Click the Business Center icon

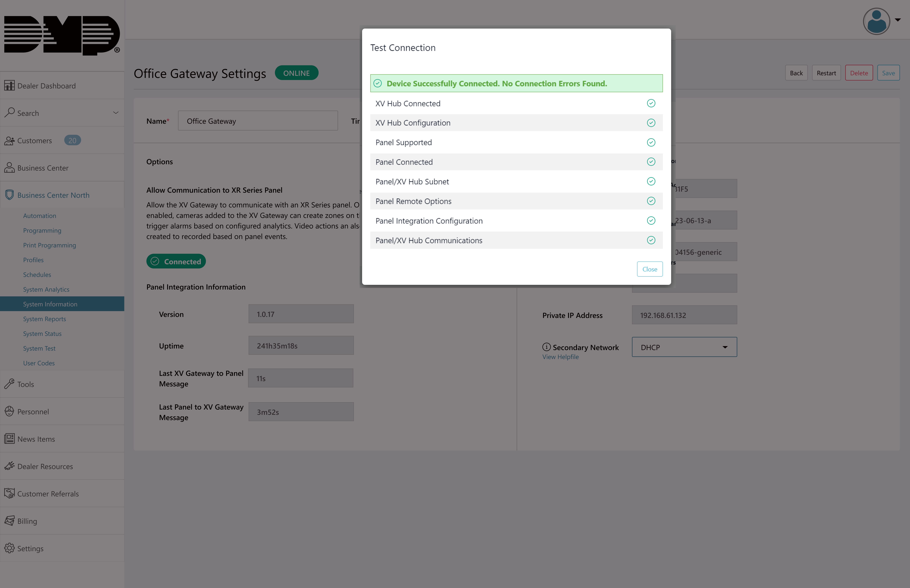(9, 167)
